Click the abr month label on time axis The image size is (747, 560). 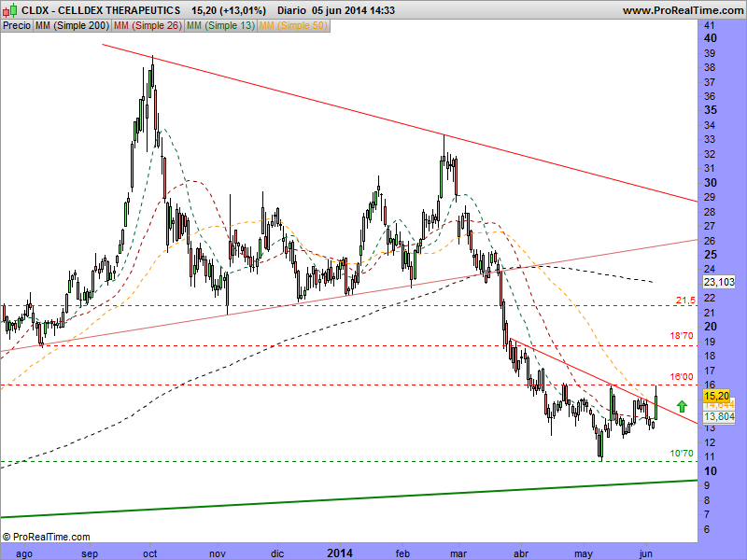[x=521, y=553]
